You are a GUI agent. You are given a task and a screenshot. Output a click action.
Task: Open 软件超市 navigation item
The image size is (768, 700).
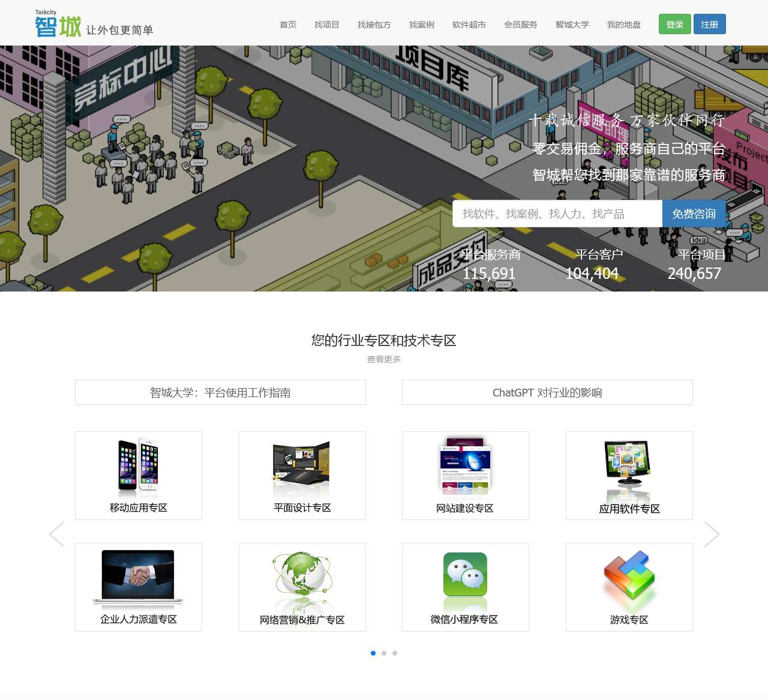point(469,25)
